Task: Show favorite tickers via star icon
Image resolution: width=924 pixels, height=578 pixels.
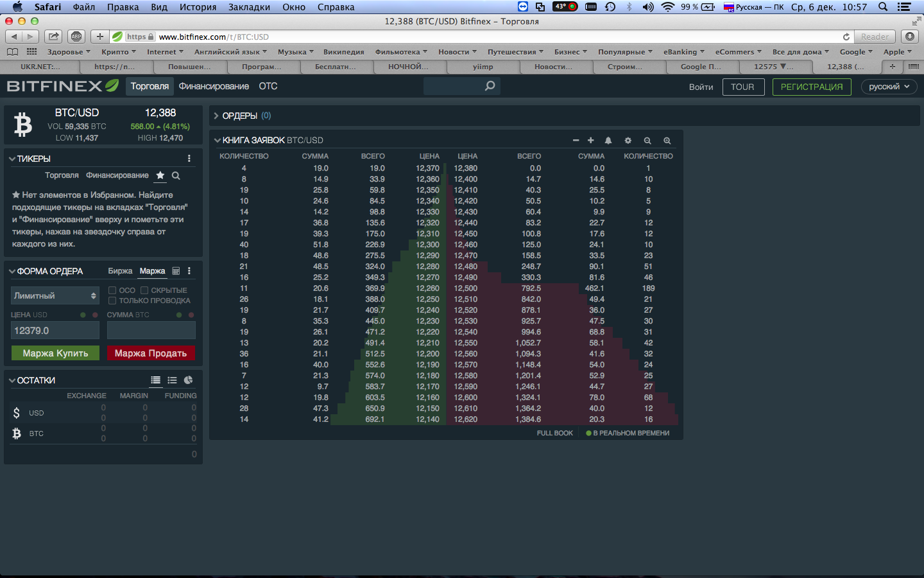Action: (160, 175)
